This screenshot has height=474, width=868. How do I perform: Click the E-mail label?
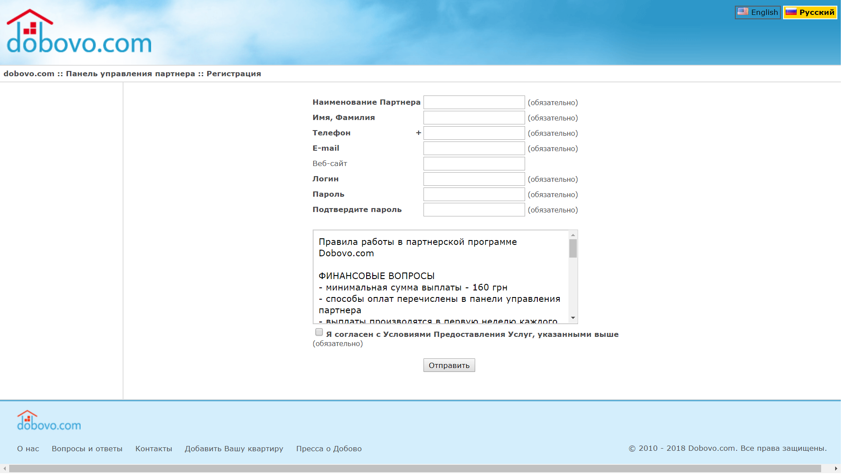tap(326, 149)
